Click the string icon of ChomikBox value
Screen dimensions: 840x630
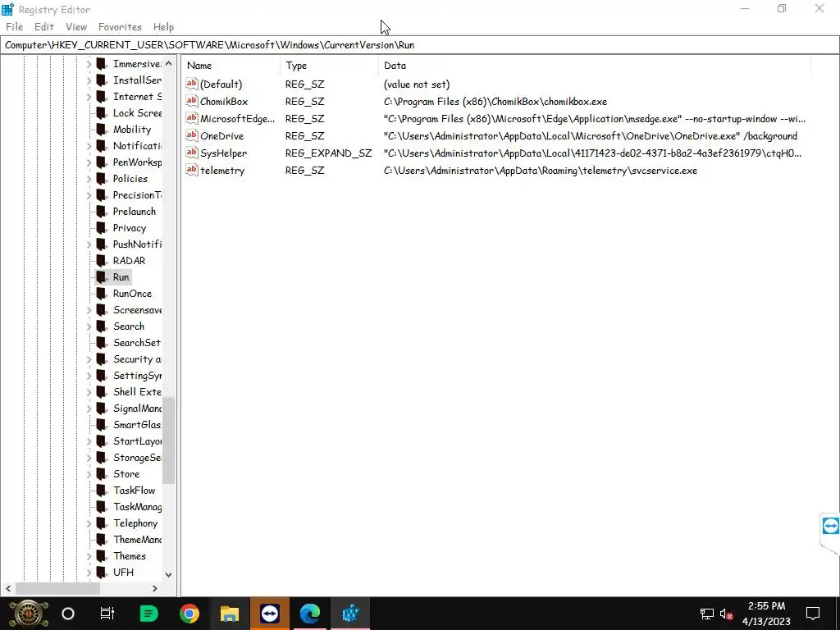(x=191, y=101)
